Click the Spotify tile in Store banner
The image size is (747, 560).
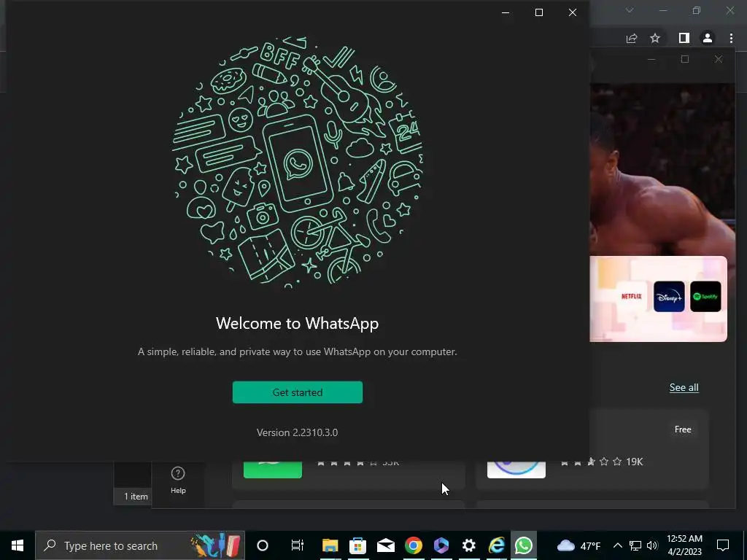tap(705, 296)
